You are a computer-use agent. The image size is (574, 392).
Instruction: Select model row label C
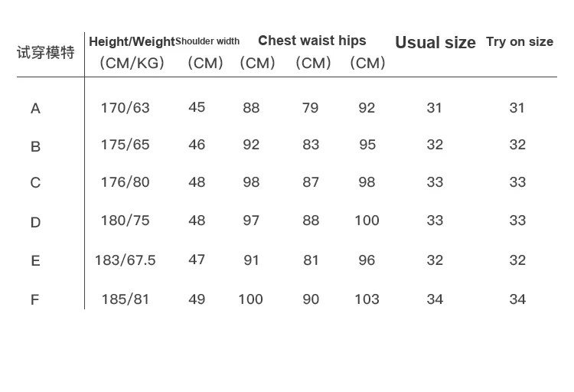tap(35, 183)
